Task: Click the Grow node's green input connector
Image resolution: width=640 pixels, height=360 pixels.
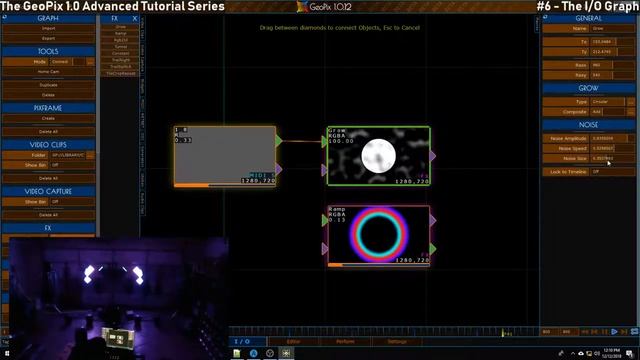Action: [324, 142]
